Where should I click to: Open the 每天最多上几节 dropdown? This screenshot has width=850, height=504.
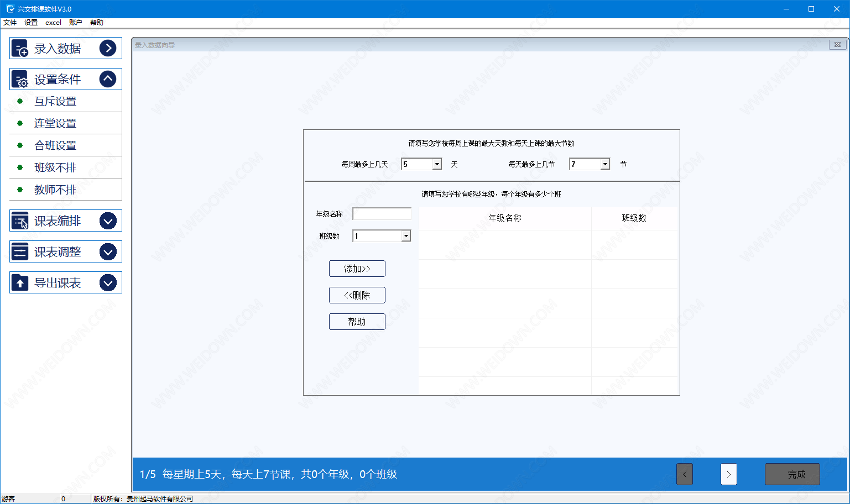(605, 164)
